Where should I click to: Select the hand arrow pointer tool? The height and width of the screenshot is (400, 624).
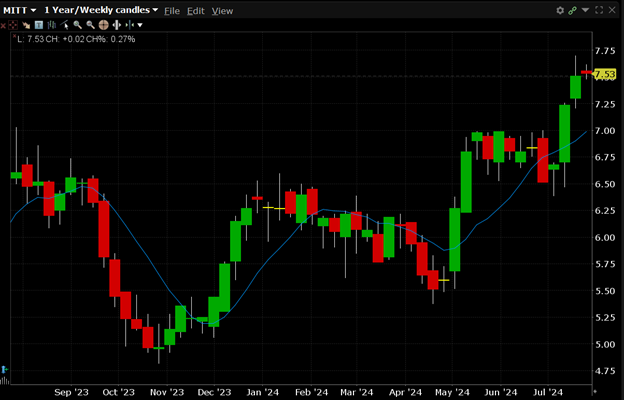(x=26, y=25)
